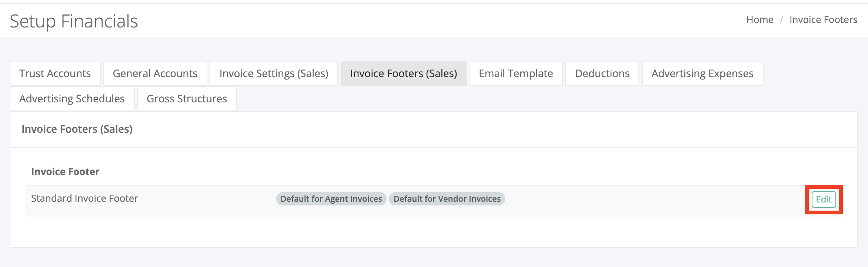Click the Default for Vendor Invoices badge
The image size is (868, 267).
click(x=447, y=199)
